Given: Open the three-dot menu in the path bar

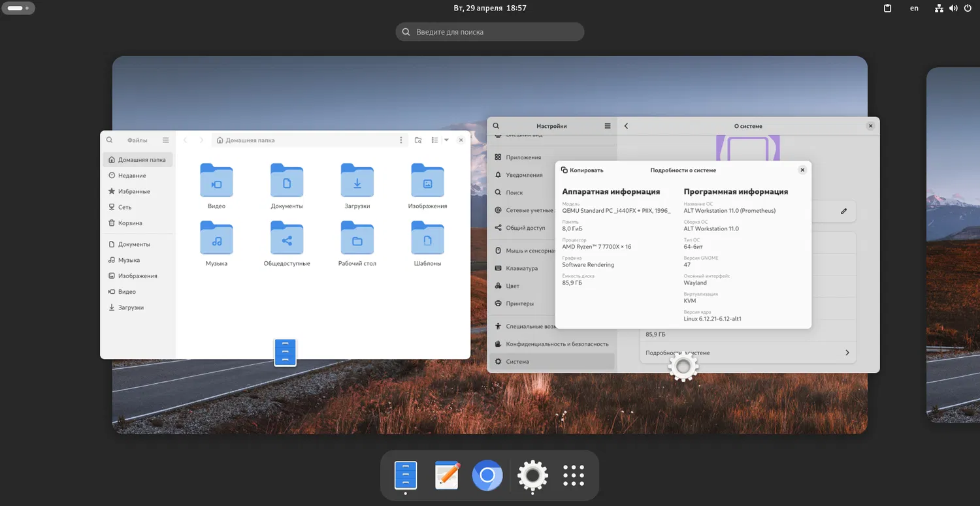Looking at the screenshot, I should click(x=401, y=140).
